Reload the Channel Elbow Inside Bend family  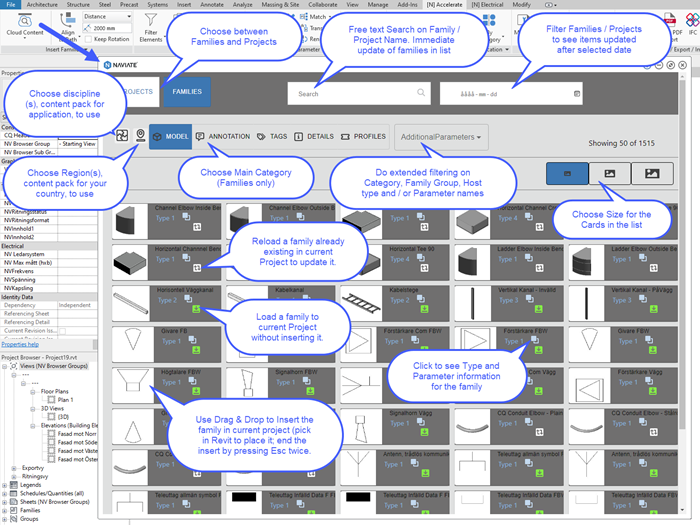tap(197, 227)
